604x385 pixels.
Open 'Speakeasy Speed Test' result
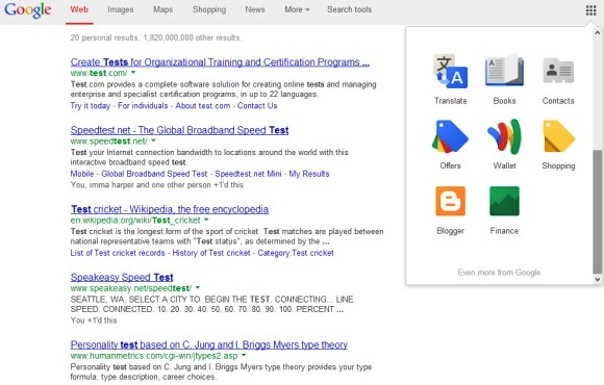[x=122, y=277]
